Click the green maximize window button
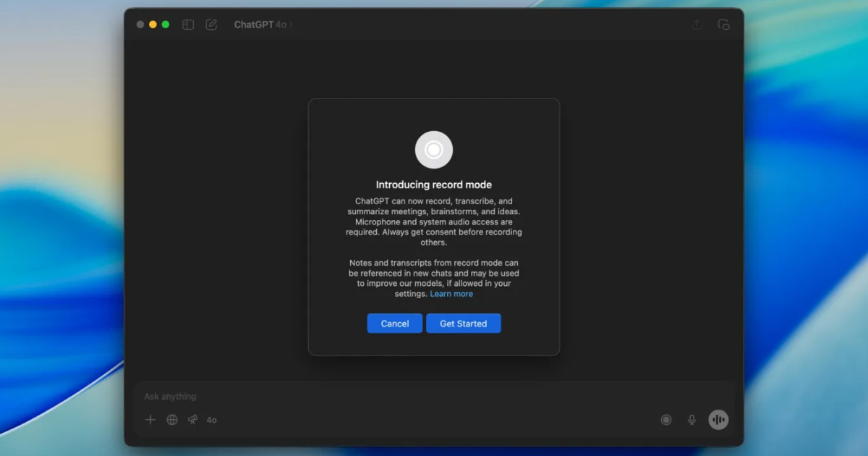Screen dimensions: 868x456 pyautogui.click(x=166, y=25)
